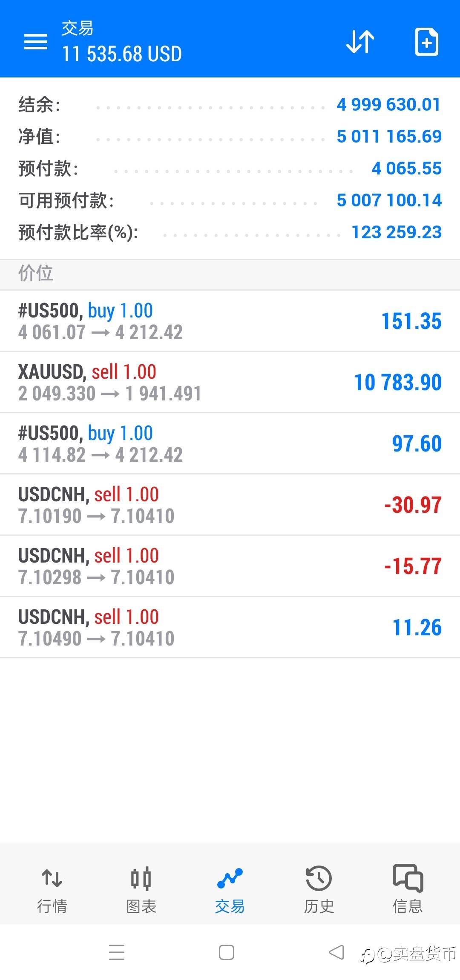Open the hamburger menu
Viewport: 460px width, 980px height.
36,42
